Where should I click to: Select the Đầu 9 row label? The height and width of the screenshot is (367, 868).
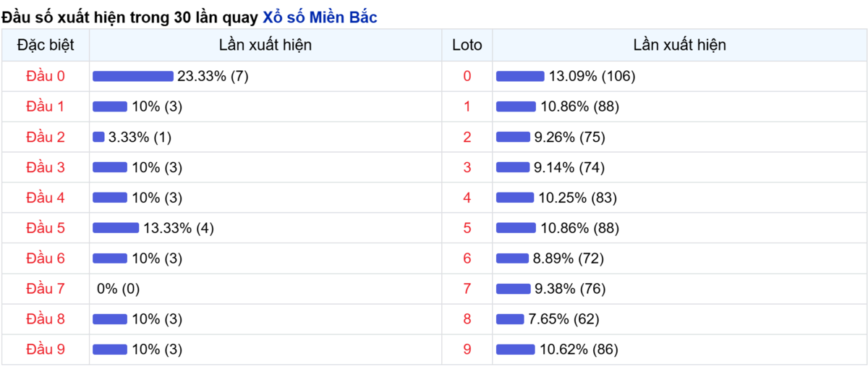46,350
